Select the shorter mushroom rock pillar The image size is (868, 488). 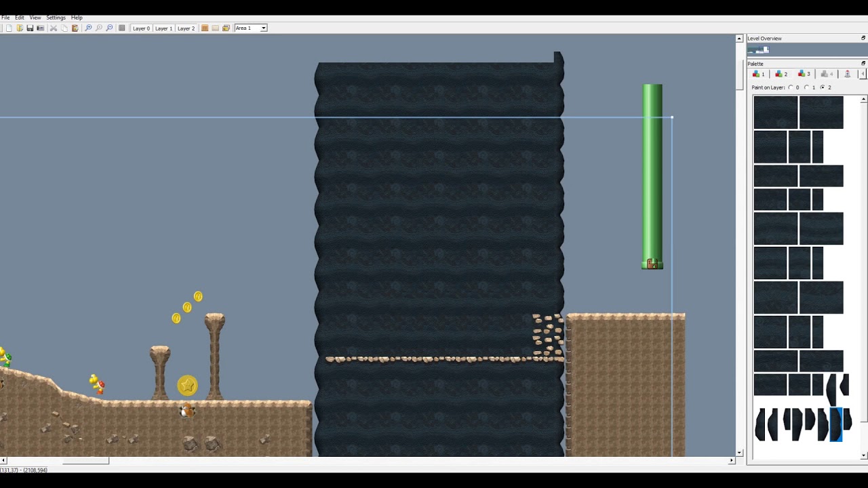click(x=160, y=372)
